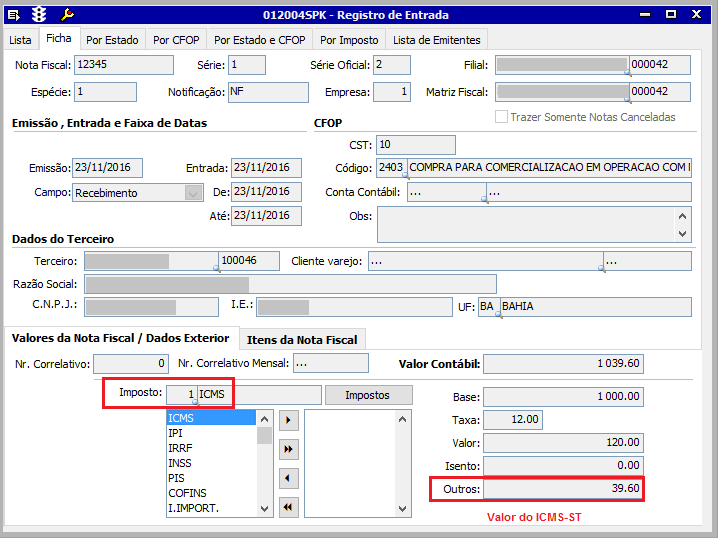Click the Emissão date field

coord(107,168)
